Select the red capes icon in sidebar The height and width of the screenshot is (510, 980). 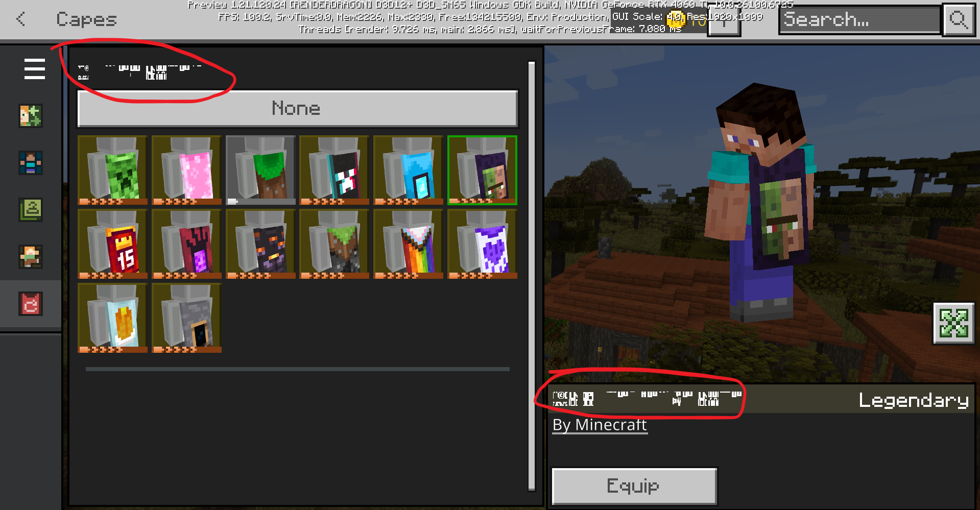pyautogui.click(x=31, y=304)
